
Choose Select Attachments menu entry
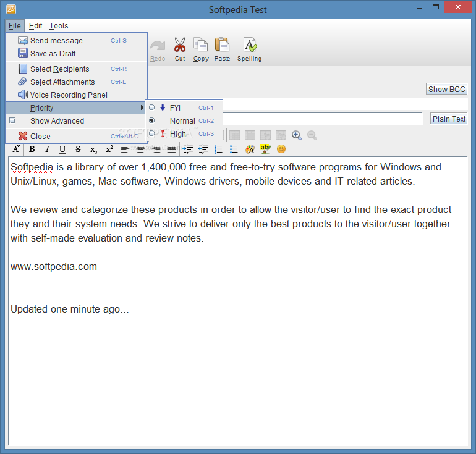click(x=77, y=82)
